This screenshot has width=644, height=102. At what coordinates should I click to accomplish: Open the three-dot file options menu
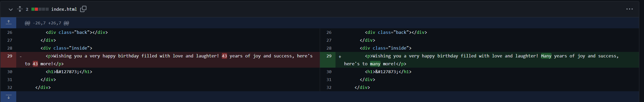tap(630, 9)
